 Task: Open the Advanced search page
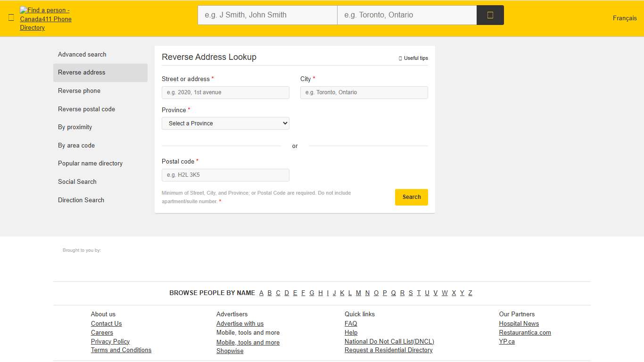(x=82, y=54)
